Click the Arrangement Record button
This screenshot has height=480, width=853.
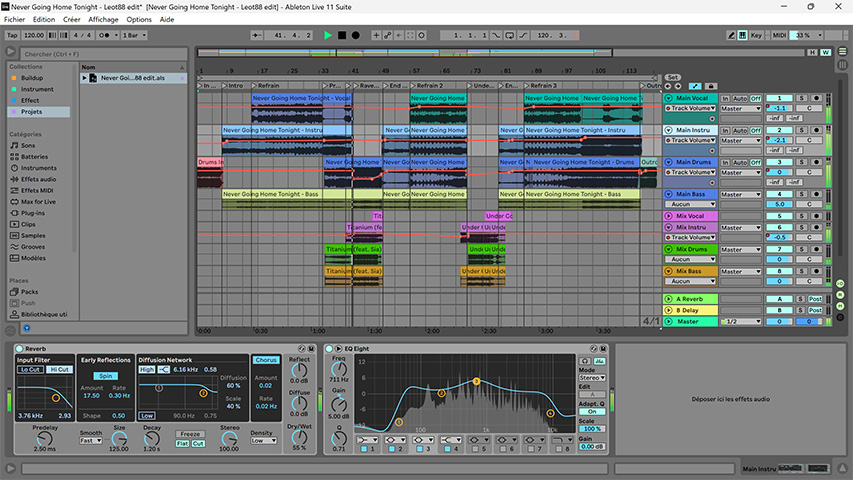[x=355, y=35]
